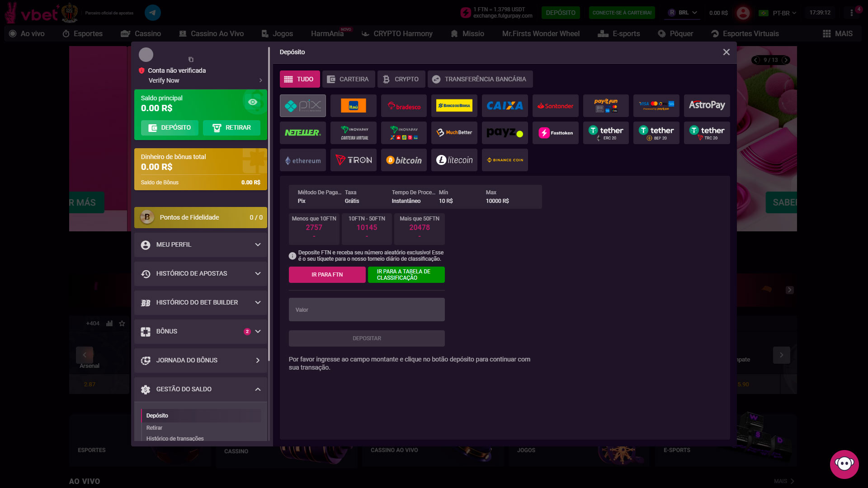Choose the Bitcoin deposit option

pos(403,160)
